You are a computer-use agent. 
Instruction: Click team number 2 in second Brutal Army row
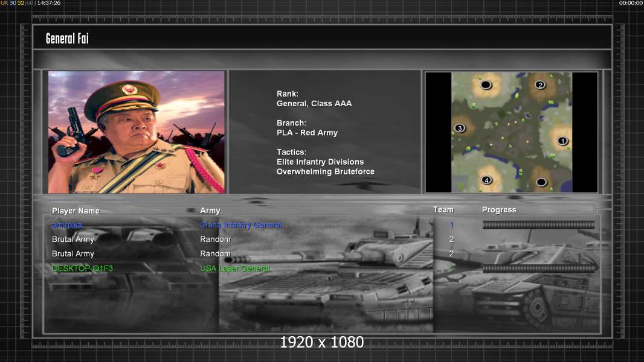pyautogui.click(x=451, y=254)
